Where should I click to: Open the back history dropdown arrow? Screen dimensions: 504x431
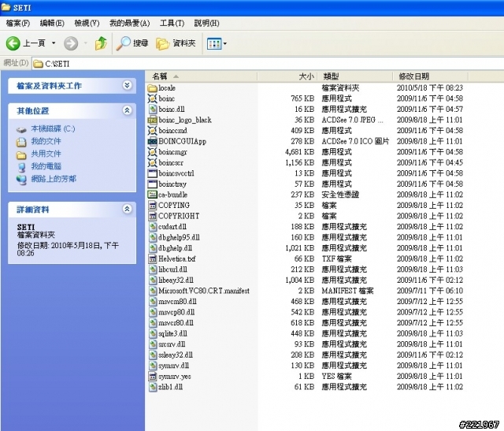pyautogui.click(x=54, y=43)
